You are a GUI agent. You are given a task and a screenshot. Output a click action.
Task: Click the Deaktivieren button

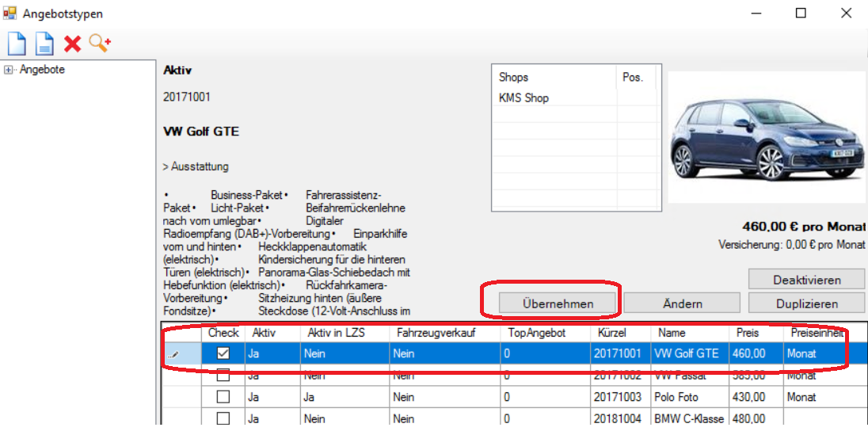click(806, 279)
